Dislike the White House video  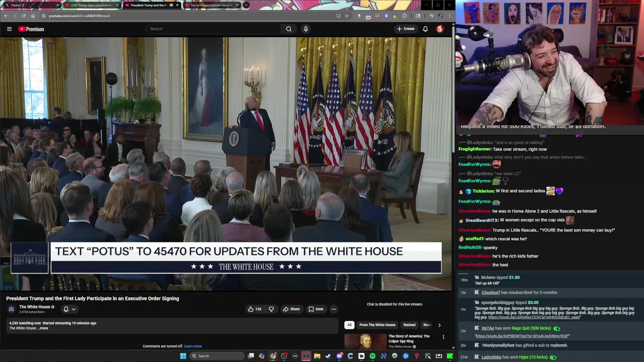[271, 309]
